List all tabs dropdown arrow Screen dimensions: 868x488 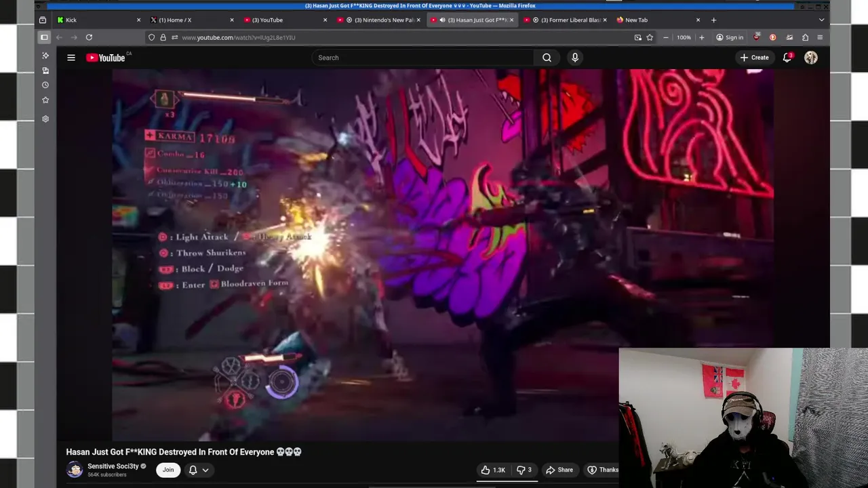point(821,20)
